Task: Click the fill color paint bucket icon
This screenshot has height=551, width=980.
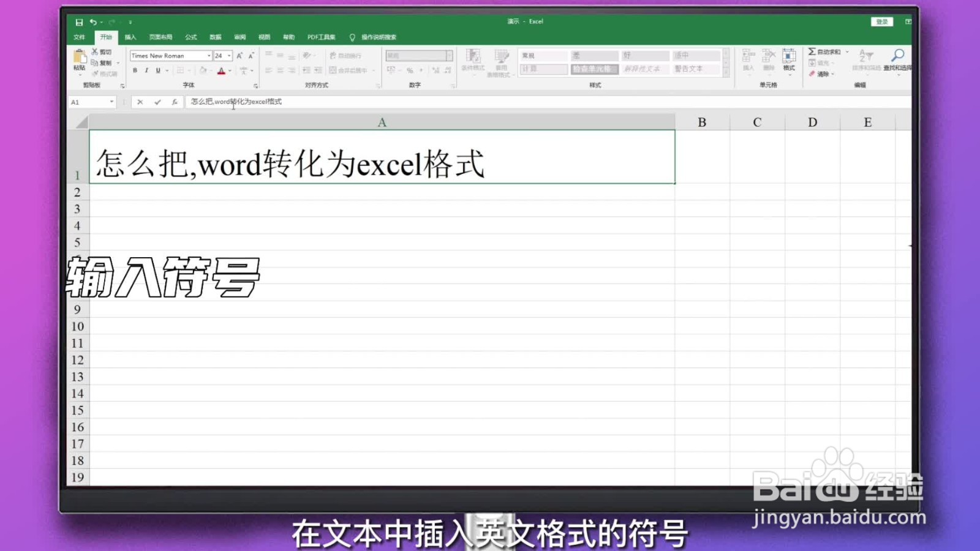Action: pyautogui.click(x=203, y=70)
